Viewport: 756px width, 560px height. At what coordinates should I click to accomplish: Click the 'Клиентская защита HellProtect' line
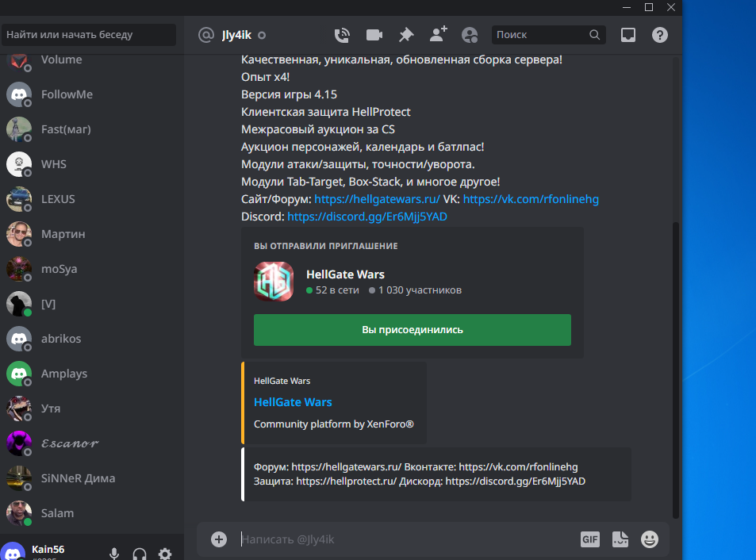pos(326,112)
